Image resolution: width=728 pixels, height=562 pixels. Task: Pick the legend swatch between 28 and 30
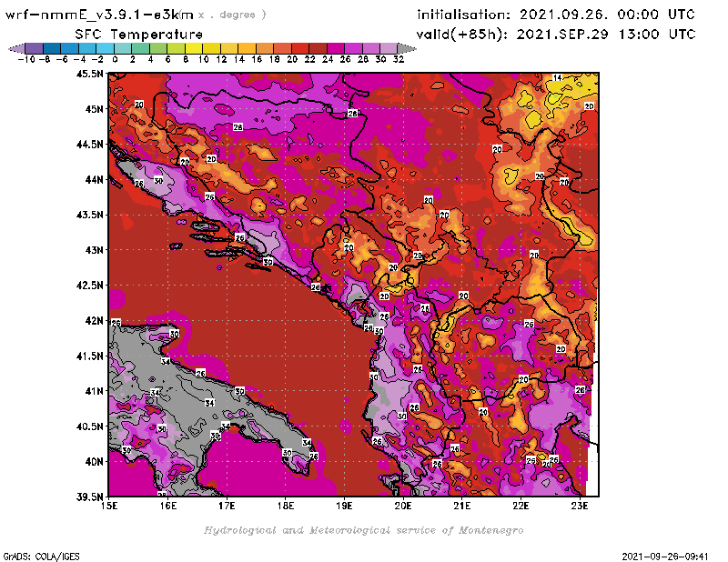pos(371,48)
